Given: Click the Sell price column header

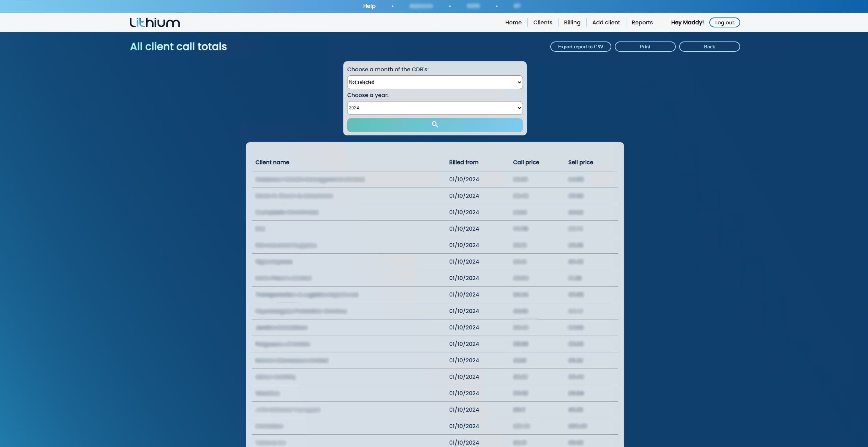Looking at the screenshot, I should click(x=580, y=162).
